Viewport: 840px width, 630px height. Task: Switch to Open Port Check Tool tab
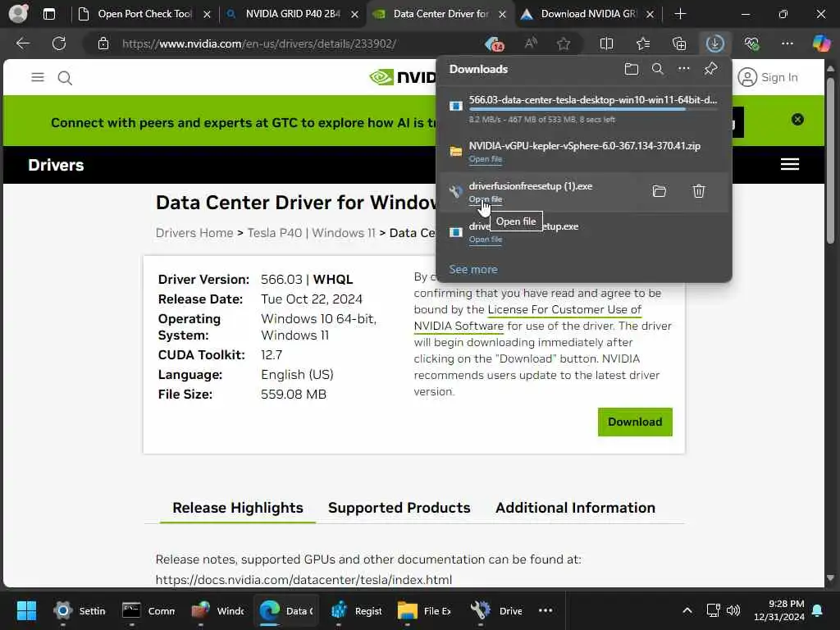(x=144, y=14)
